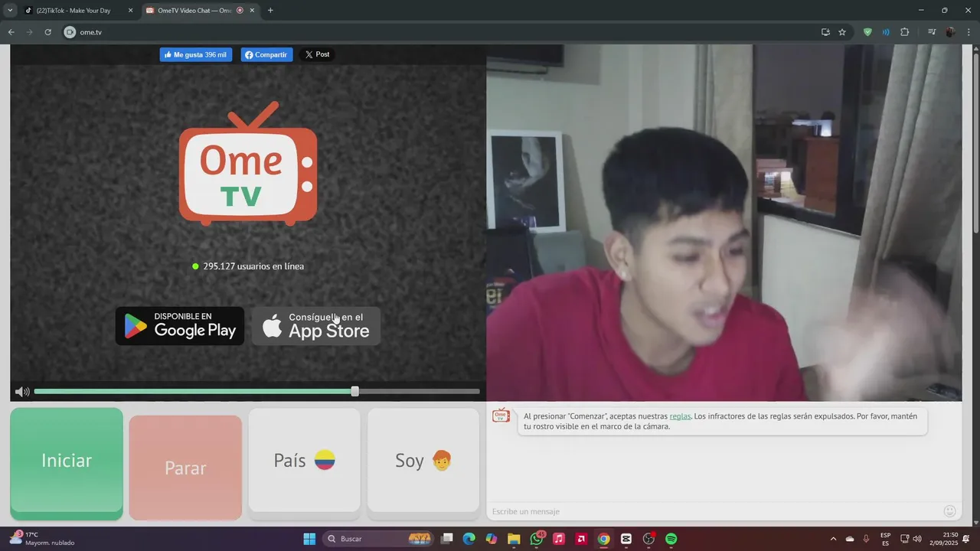This screenshot has width=980, height=551.
Task: Click the video volume slider handle
Action: pyautogui.click(x=354, y=391)
